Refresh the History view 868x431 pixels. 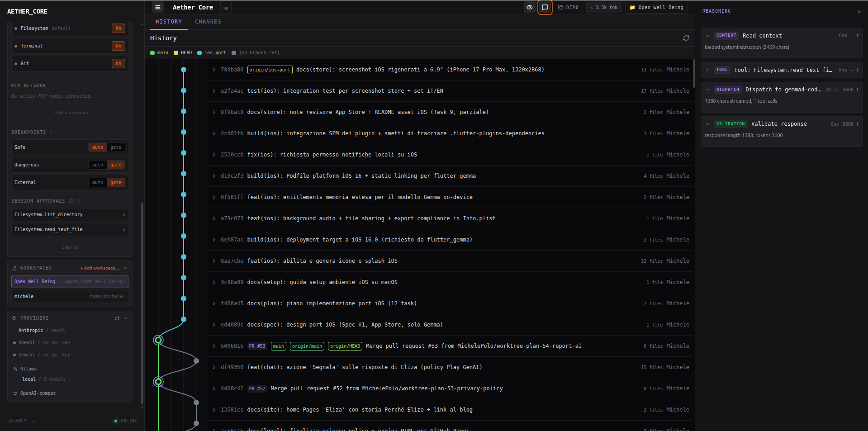(686, 38)
